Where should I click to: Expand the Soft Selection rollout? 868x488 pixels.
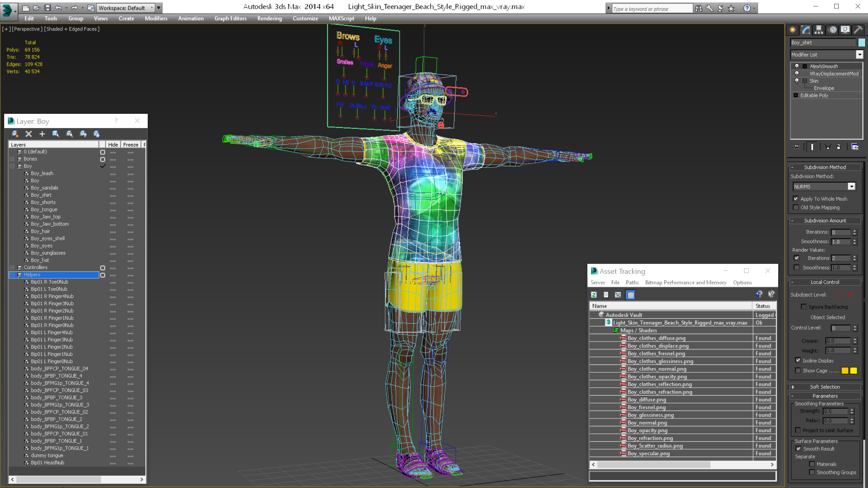click(x=825, y=387)
